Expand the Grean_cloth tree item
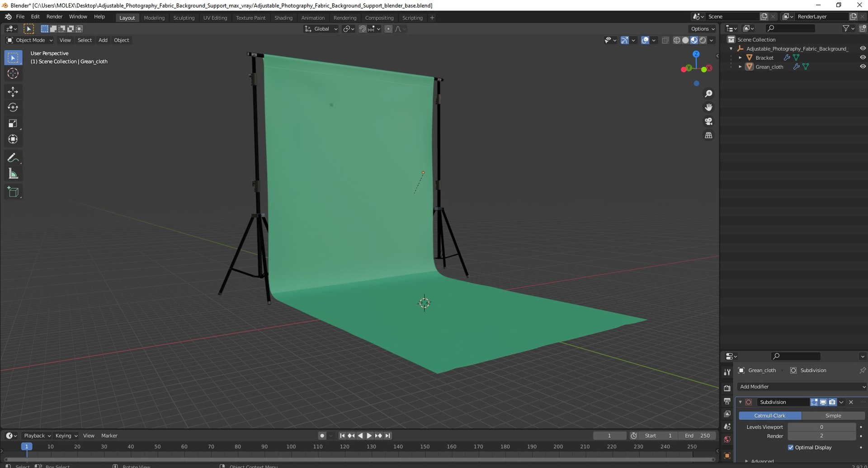This screenshot has height=468, width=868. click(x=740, y=67)
